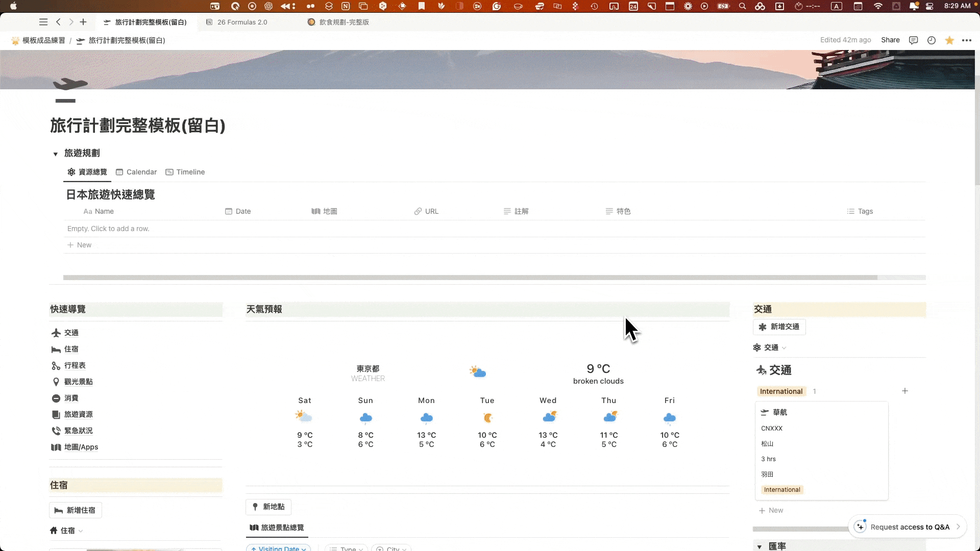Click the comments speech bubble icon
Viewport: 980px width, 551px height.
(914, 40)
